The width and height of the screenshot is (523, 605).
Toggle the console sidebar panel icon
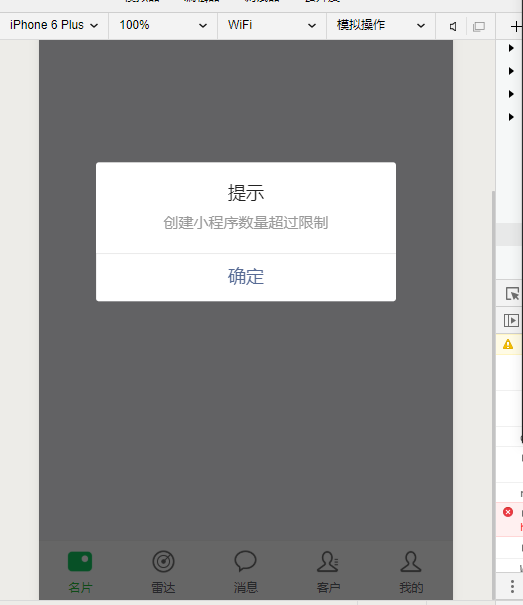511,320
